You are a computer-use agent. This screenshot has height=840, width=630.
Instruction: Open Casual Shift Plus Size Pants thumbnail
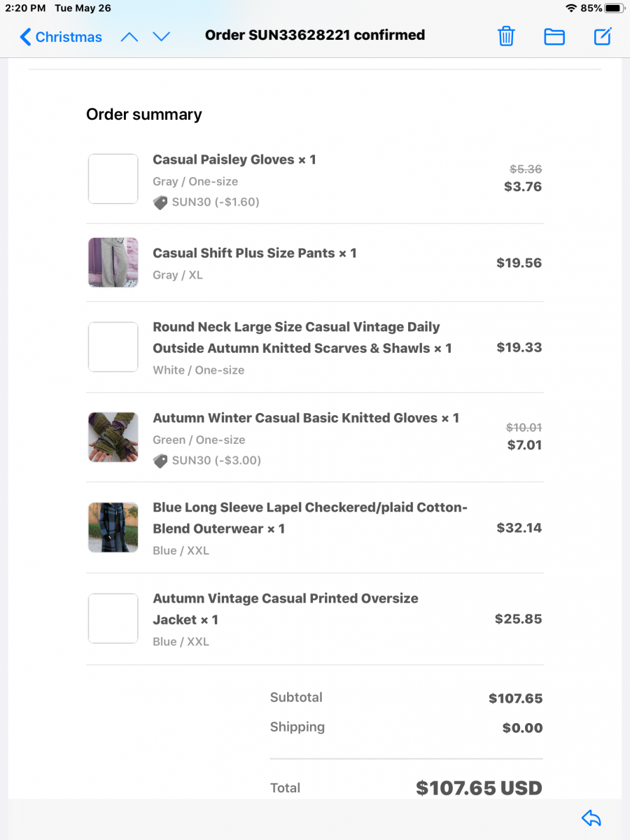pos(113,262)
